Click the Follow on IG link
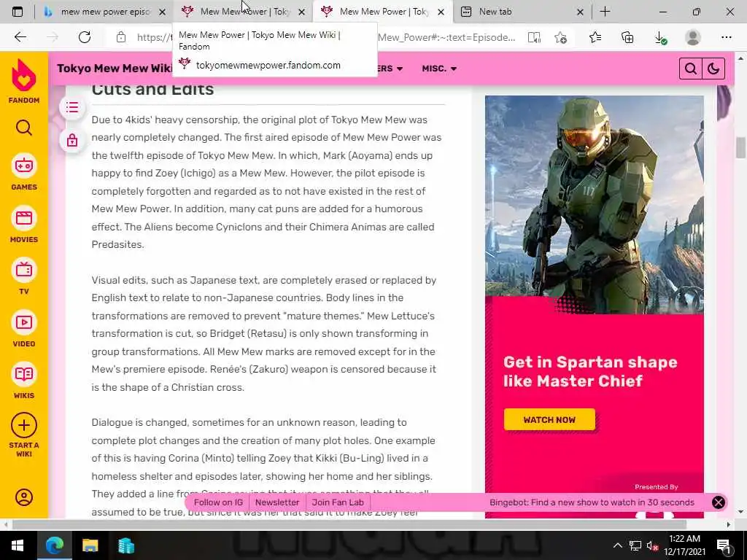Viewport: 747px width, 560px height. click(x=218, y=502)
